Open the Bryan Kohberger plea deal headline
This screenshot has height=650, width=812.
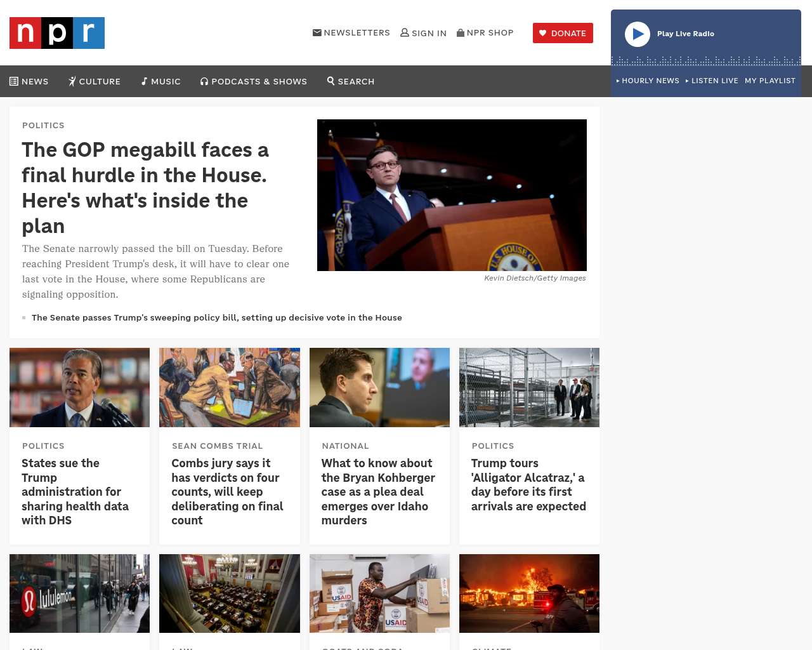[378, 492]
